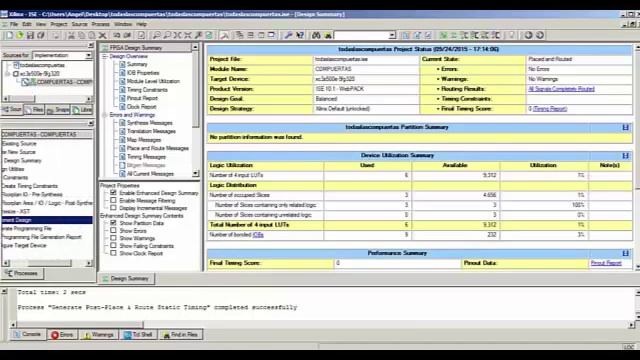Switch to the Files tab in Sources panel
The width and height of the screenshot is (640, 360).
point(34,110)
